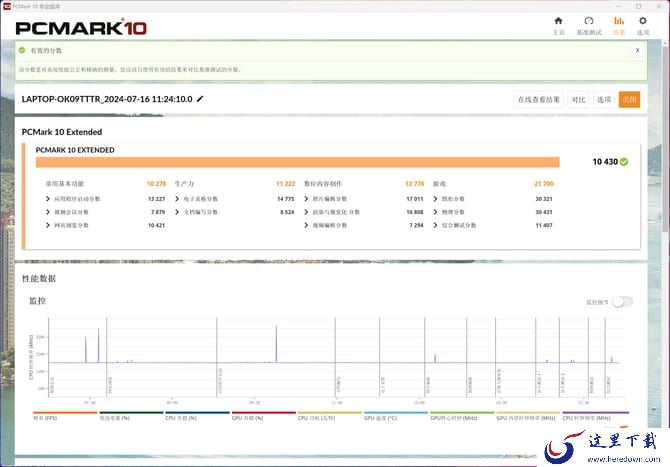Click the Essentials score 10 278

[x=156, y=184]
